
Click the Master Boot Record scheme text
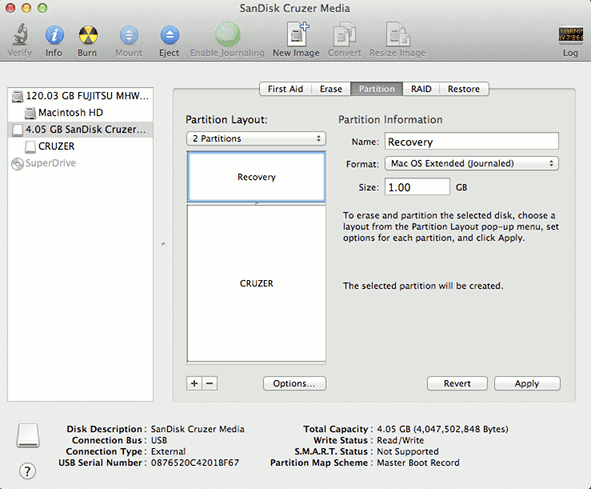tap(418, 463)
